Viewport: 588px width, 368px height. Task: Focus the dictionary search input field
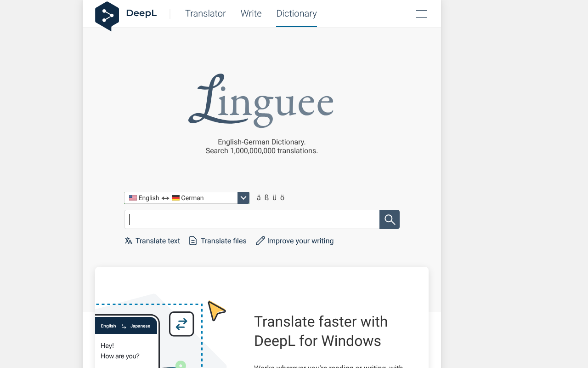(252, 219)
